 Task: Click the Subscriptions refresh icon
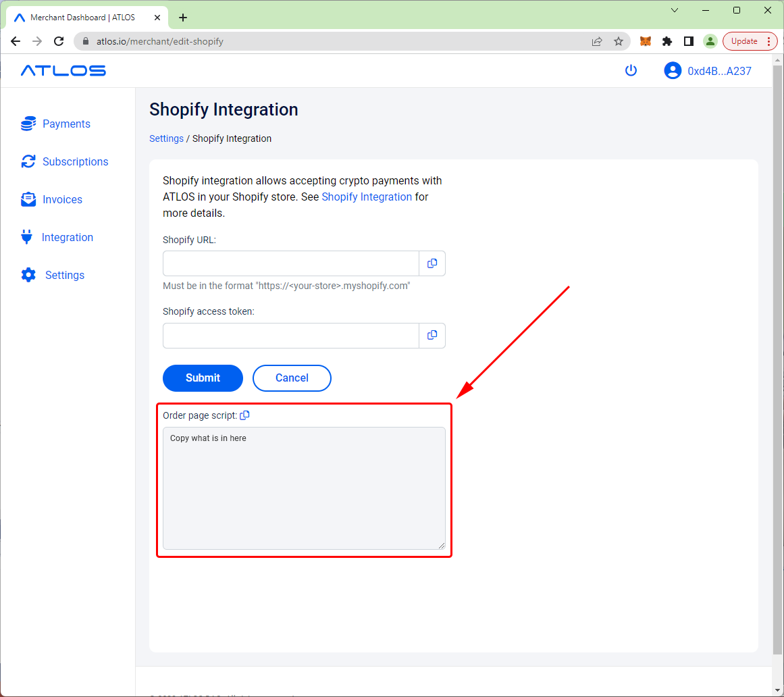[x=28, y=161]
